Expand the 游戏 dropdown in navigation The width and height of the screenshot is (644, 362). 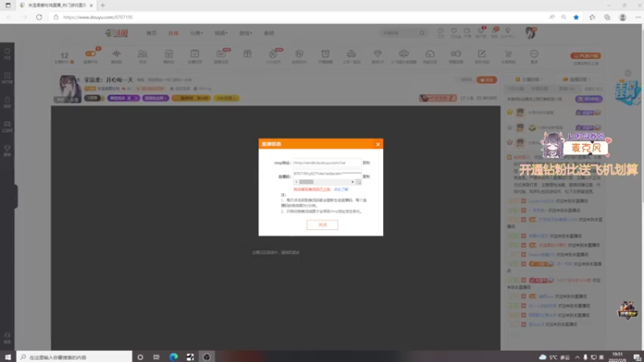[246, 33]
